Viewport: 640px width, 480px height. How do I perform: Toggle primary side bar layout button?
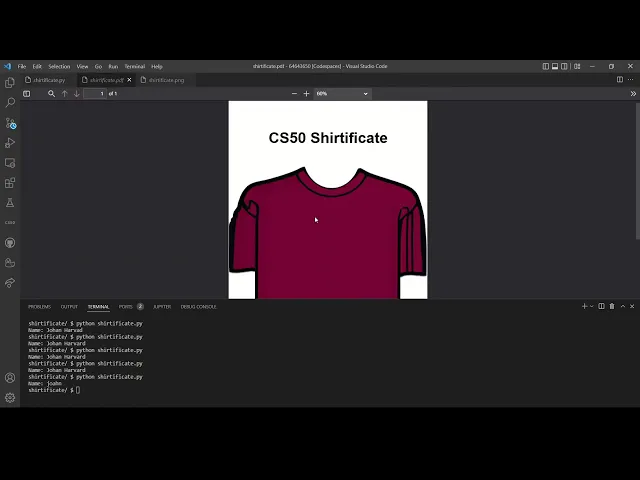546,66
